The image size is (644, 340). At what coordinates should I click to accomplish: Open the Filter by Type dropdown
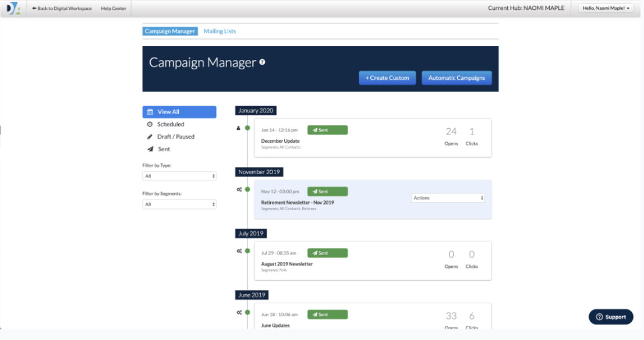(x=179, y=176)
